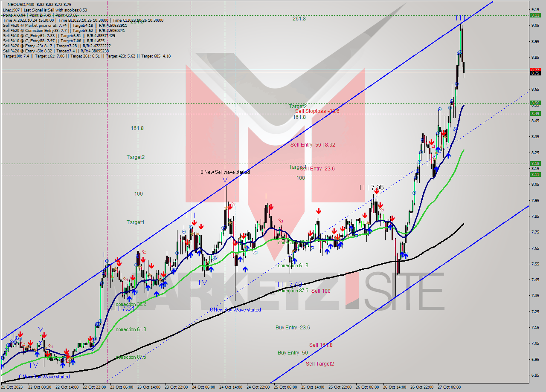546x392 pixels.
Task: Click the 'Sell Stoploss -88.6' label
Action: (x=317, y=111)
